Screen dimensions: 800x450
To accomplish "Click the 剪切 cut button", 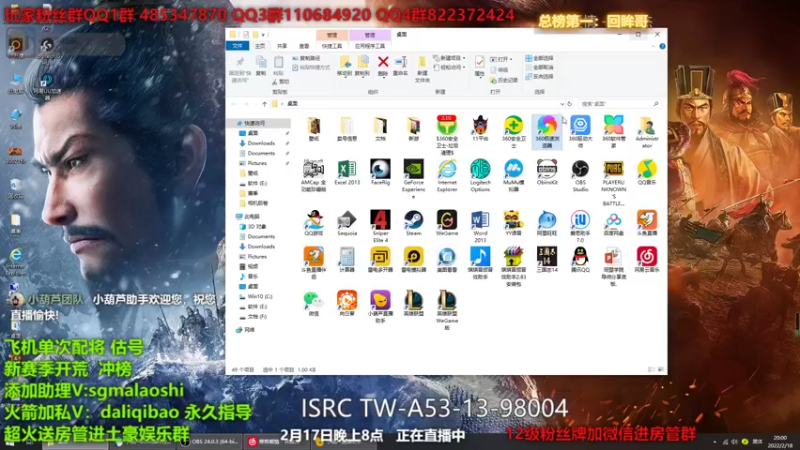I will (281, 82).
